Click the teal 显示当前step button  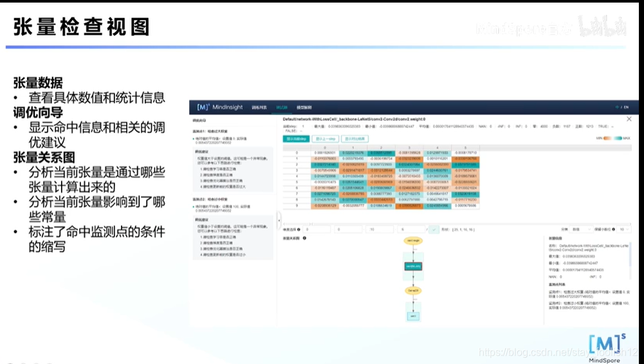[296, 139]
